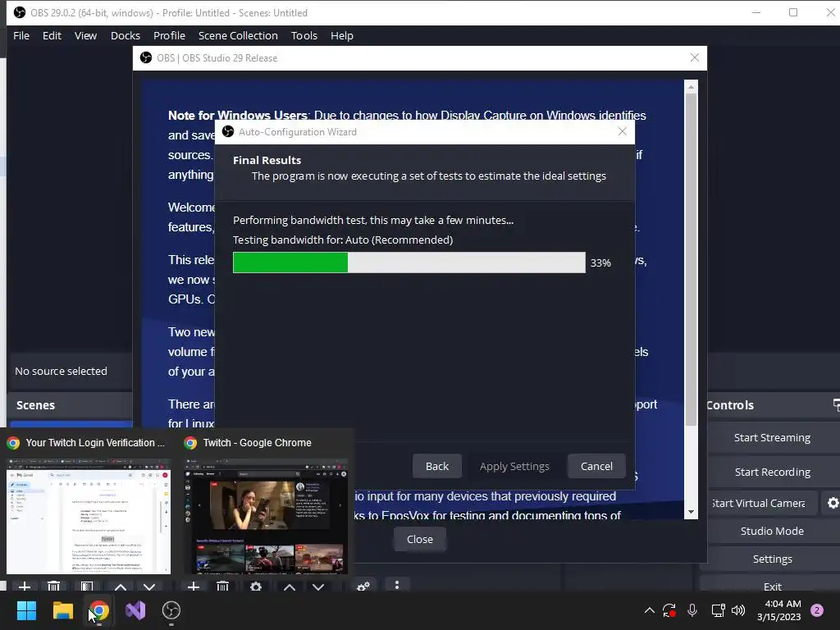Click the OBS Studio taskbar icon
The height and width of the screenshot is (630, 840).
coord(171,610)
